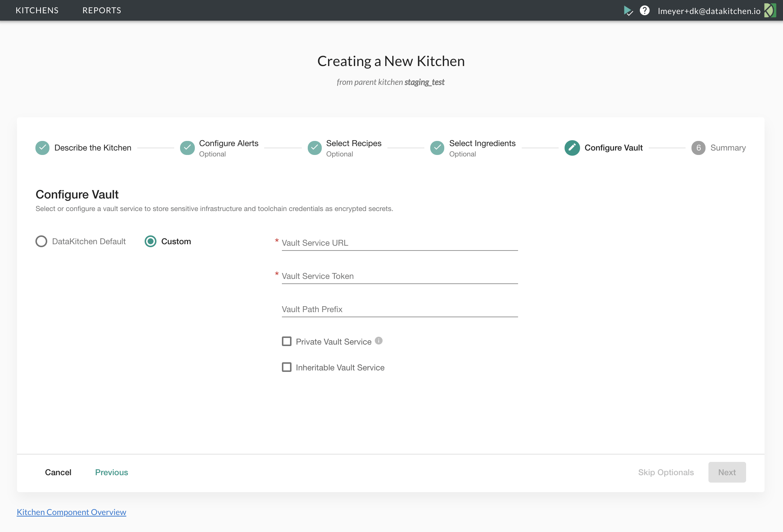Image resolution: width=783 pixels, height=532 pixels.
Task: Click the Vault Path Prefix field
Action: point(399,309)
